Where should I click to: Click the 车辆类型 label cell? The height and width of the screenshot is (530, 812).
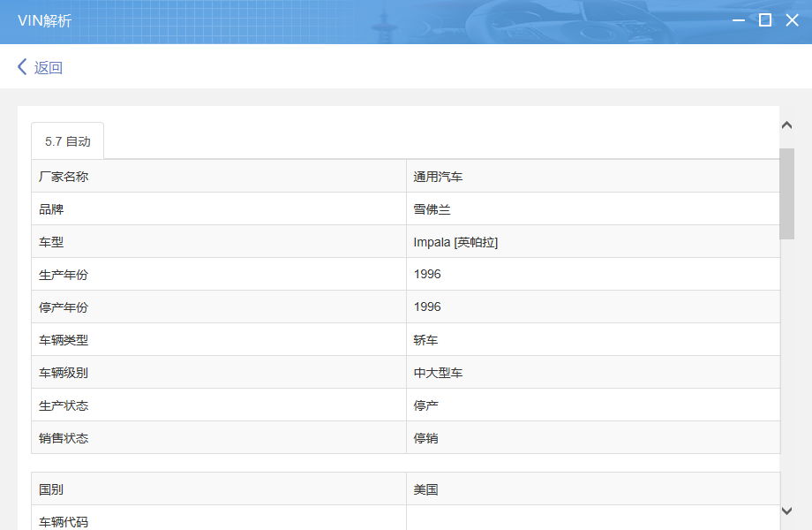point(219,339)
